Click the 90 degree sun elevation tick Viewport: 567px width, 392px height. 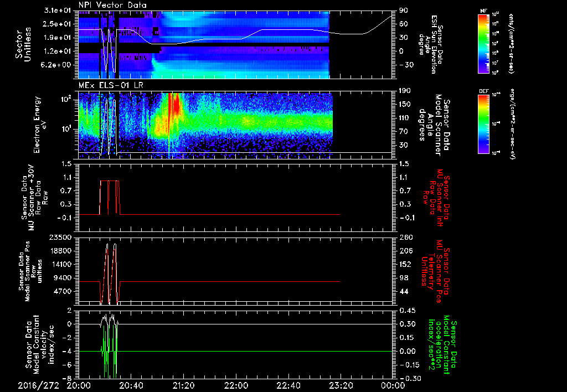pos(404,11)
